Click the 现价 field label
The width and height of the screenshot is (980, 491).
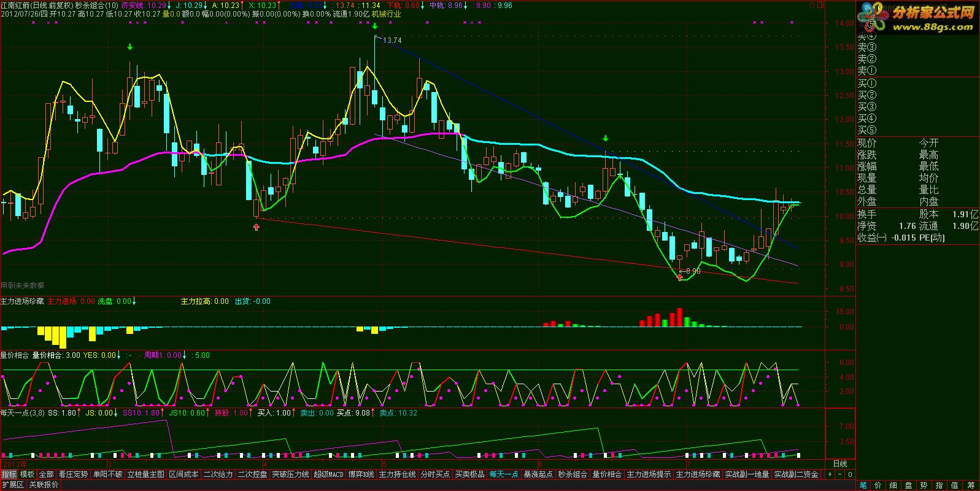[x=867, y=143]
